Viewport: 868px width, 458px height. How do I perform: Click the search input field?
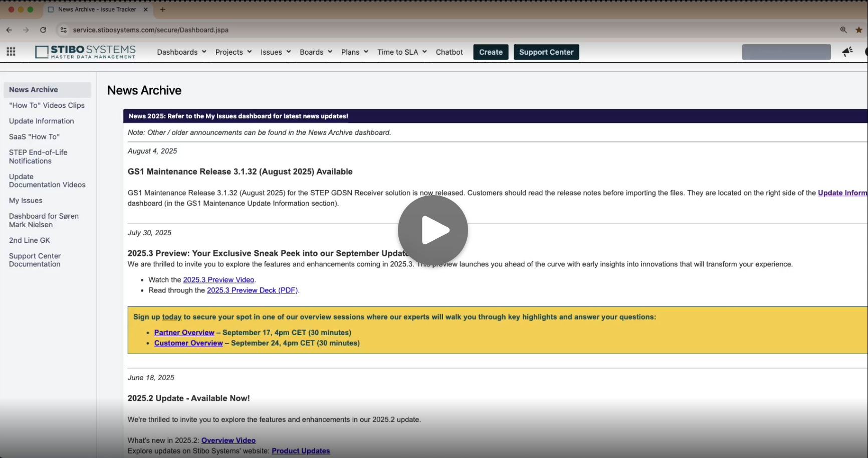pyautogui.click(x=786, y=52)
